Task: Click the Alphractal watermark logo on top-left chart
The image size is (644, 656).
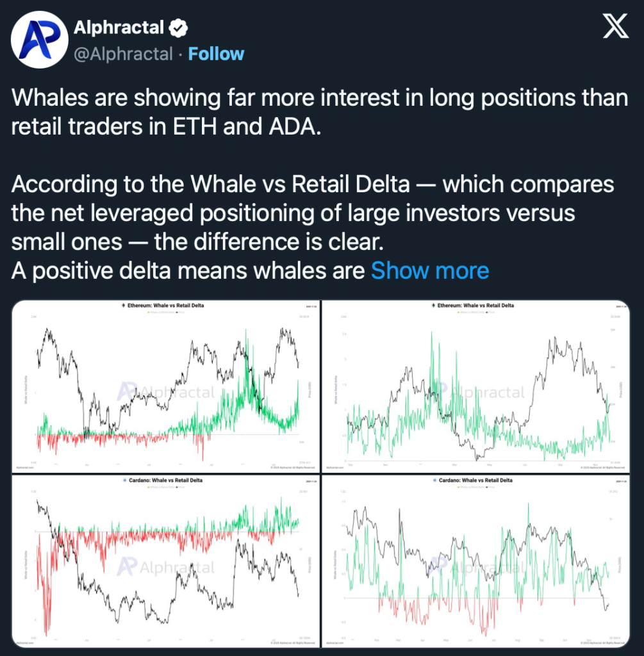Action: tap(127, 391)
